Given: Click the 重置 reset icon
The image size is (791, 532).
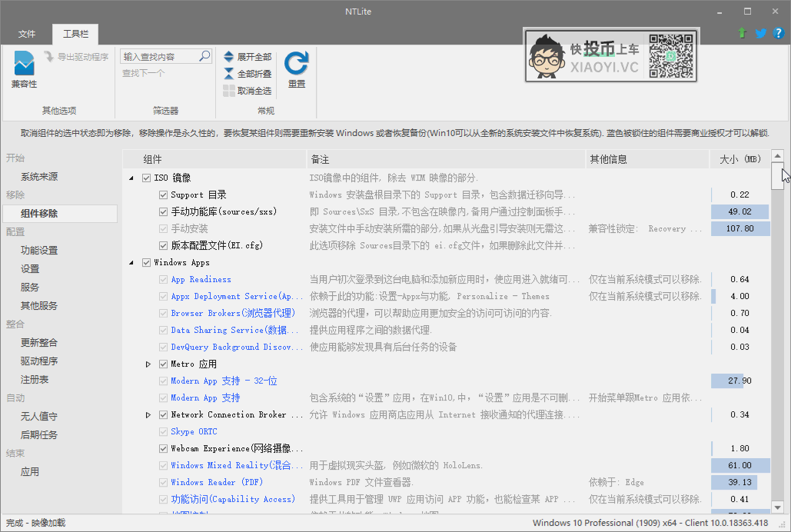Looking at the screenshot, I should point(296,64).
